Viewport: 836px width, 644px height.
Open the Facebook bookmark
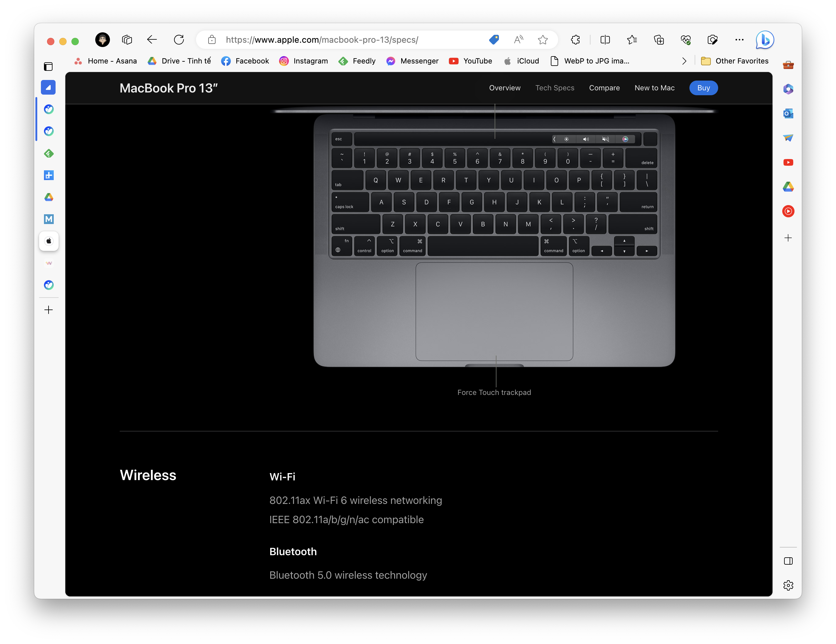pos(245,61)
